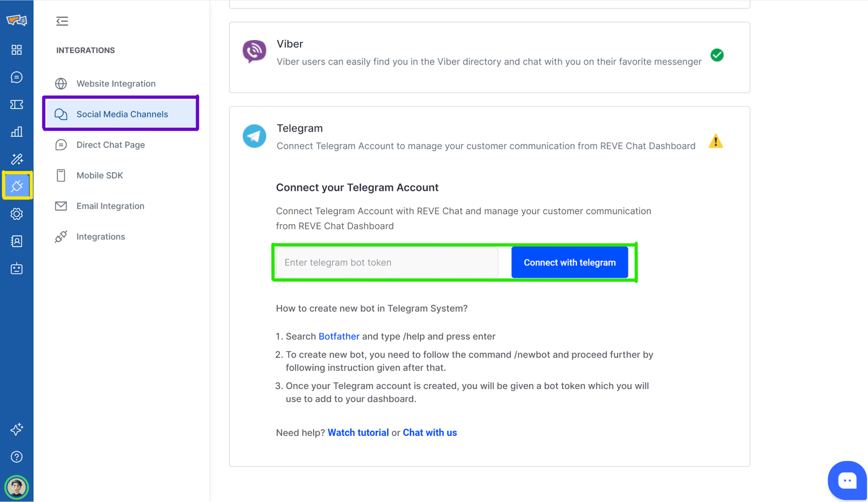Open the chatbot robot icon
Image resolution: width=868 pixels, height=502 pixels.
(16, 269)
